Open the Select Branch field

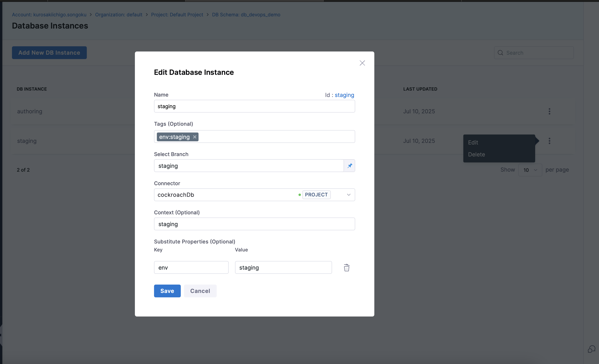(x=248, y=166)
